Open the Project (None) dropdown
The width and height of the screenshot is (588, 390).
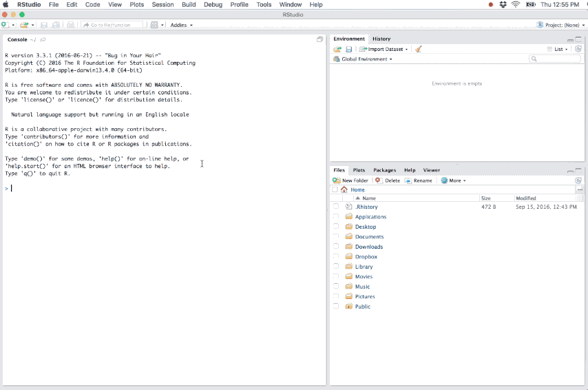(x=565, y=25)
